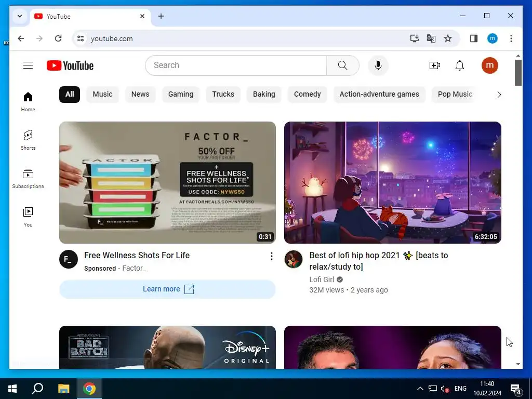Open the YouTube hamburger guide menu
This screenshot has height=399, width=532.
(x=28, y=65)
